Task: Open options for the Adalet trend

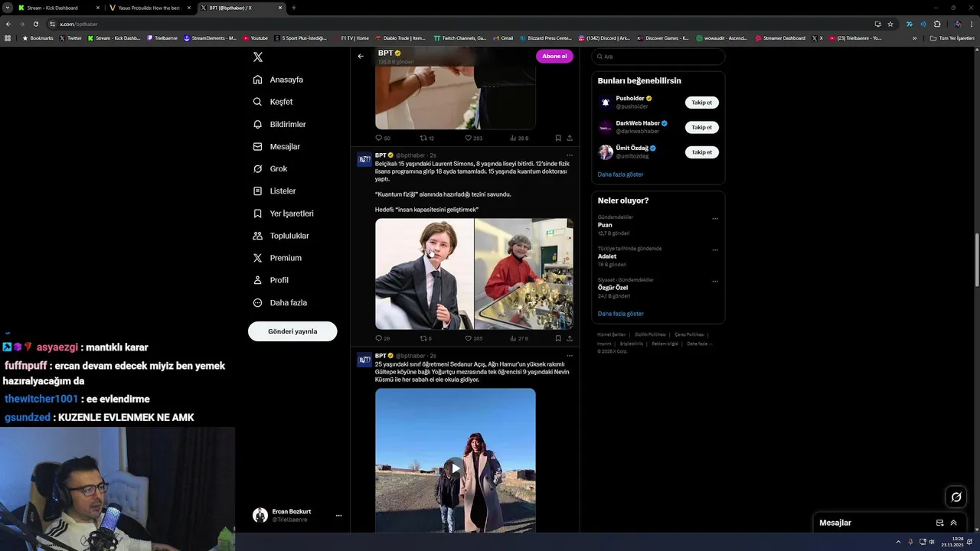Action: (715, 250)
